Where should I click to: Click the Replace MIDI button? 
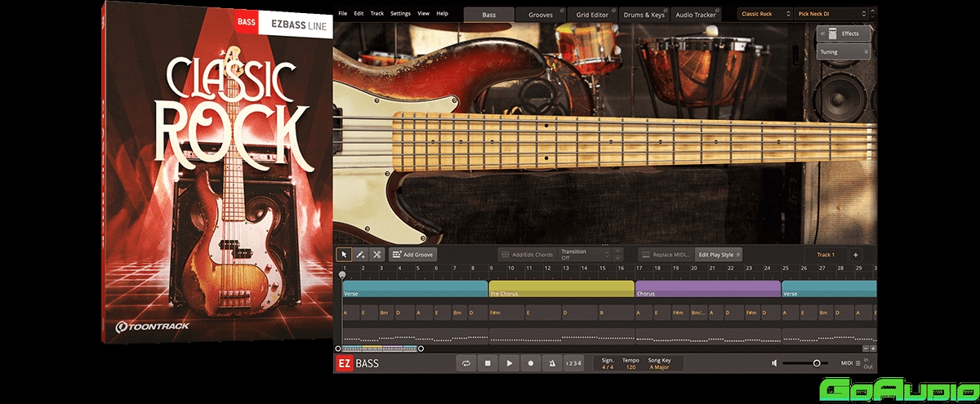[x=666, y=255]
